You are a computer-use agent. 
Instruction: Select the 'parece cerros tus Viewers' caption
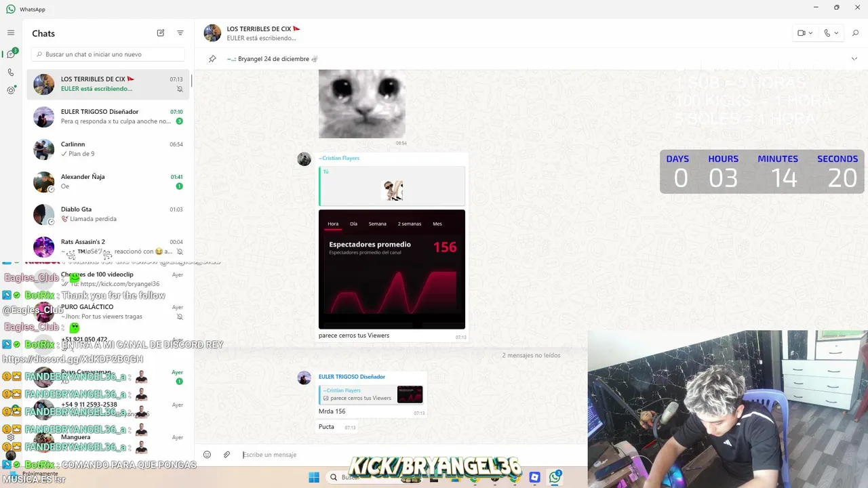[354, 335]
